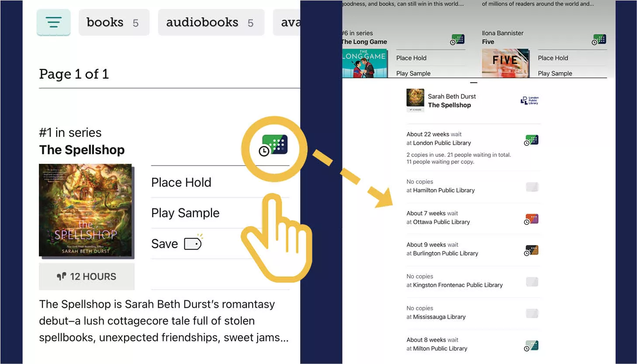This screenshot has width=637, height=364.
Task: Click 'Ilona Bannister' author text
Action: tap(502, 33)
